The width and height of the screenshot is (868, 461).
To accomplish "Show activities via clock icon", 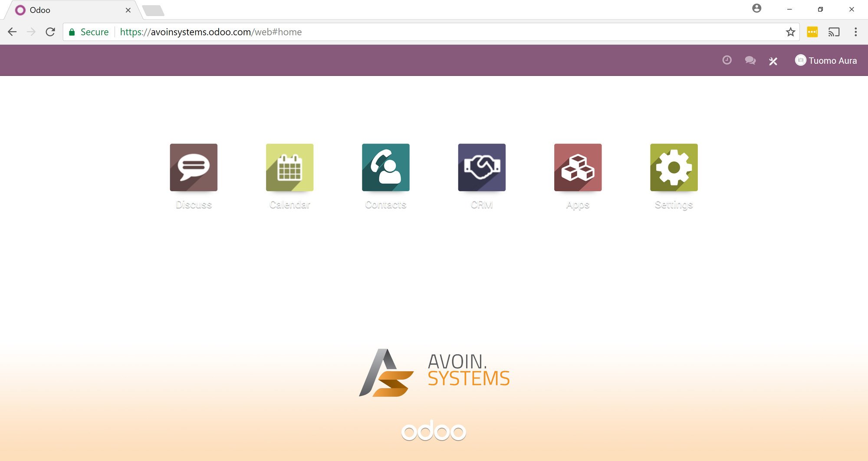I will tap(727, 60).
